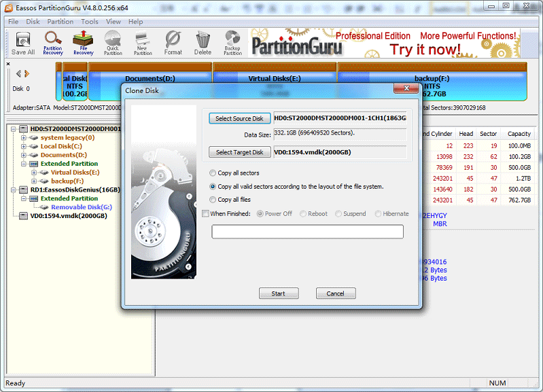Select VD0:1594.vmdk(2000GB) in tree
Screen dimensions: 543x392
(x=69, y=216)
